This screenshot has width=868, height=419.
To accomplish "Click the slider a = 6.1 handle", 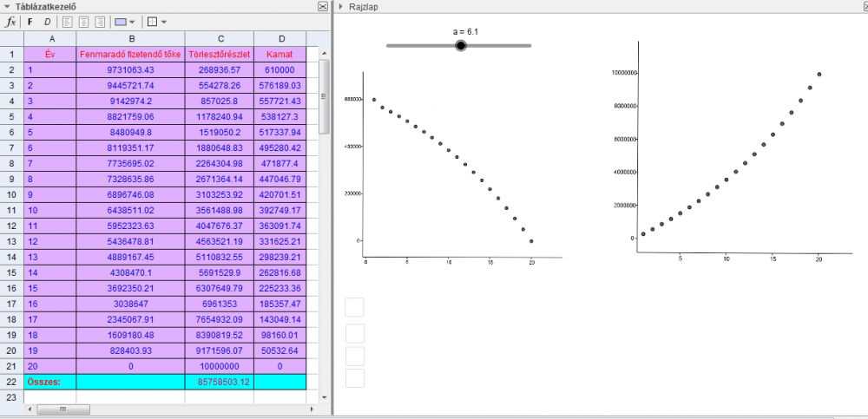I will [461, 45].
